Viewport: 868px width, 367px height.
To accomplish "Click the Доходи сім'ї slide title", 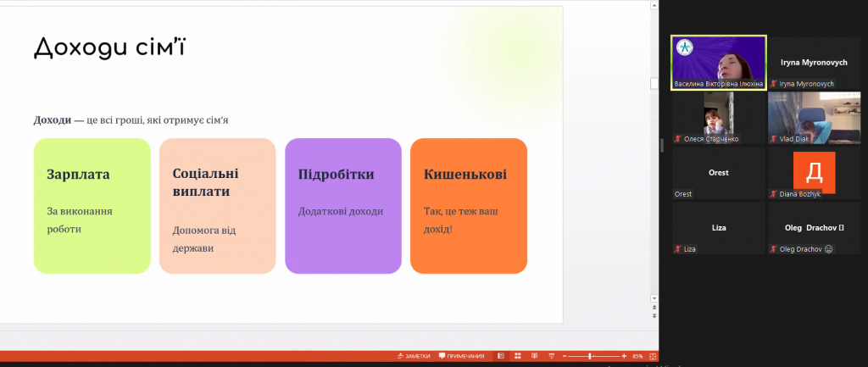I will pos(109,47).
